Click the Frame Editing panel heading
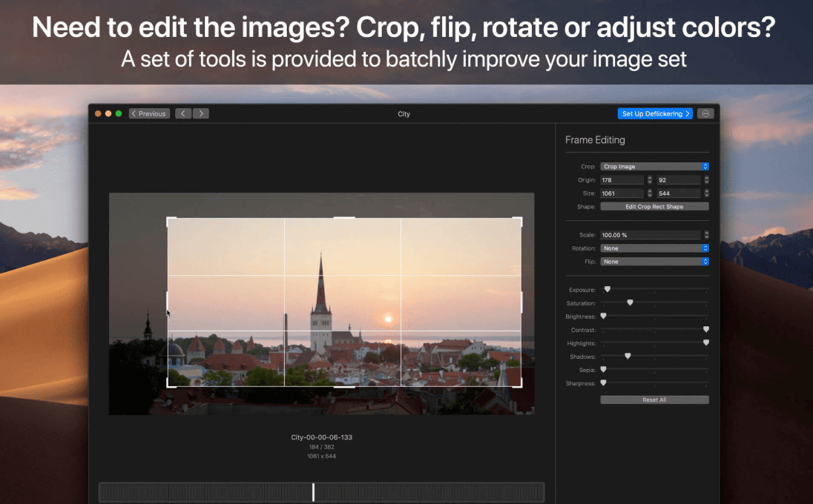The width and height of the screenshot is (813, 504). (x=595, y=140)
